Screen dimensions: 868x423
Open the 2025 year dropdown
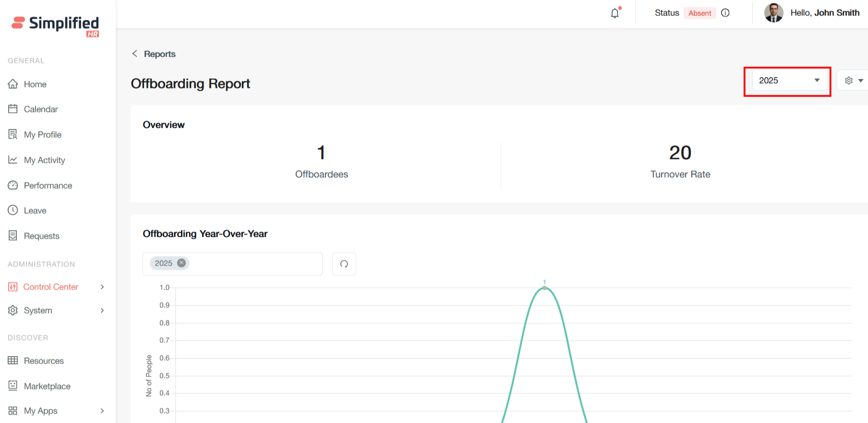click(788, 81)
